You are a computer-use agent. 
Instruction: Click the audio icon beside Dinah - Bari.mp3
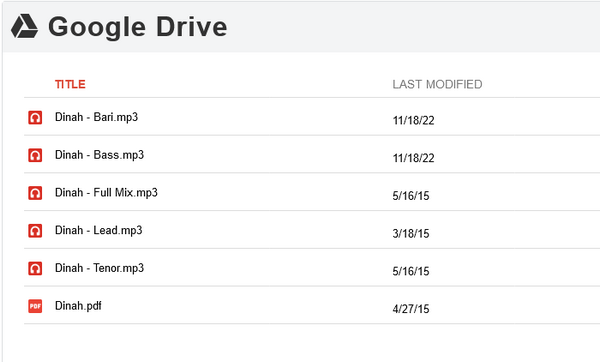click(x=35, y=117)
